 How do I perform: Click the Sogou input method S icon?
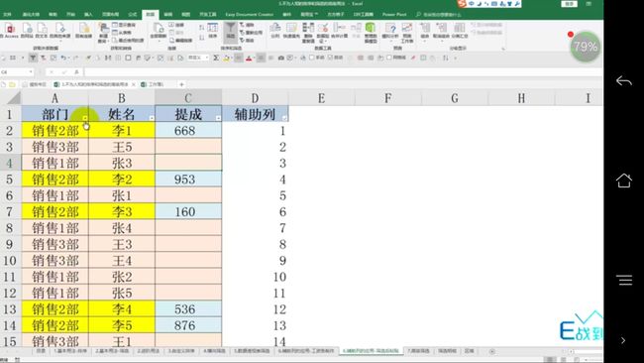[462, 4]
